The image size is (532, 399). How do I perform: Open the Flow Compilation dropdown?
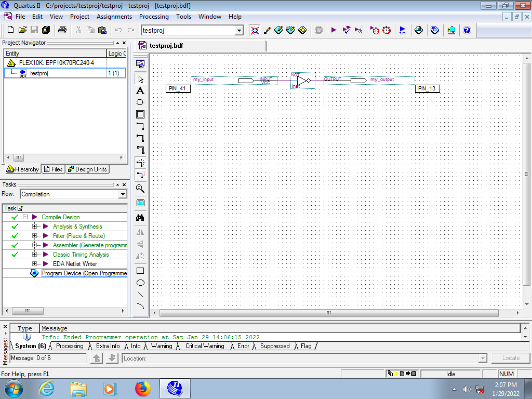pyautogui.click(x=123, y=194)
